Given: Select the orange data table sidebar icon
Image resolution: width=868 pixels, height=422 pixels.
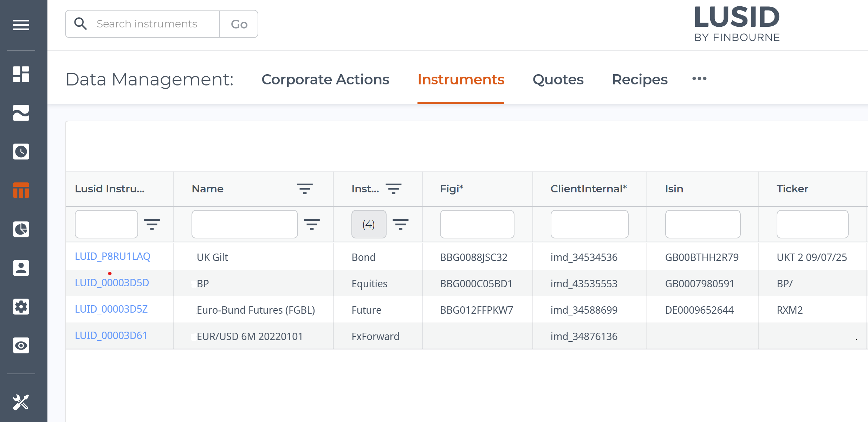Looking at the screenshot, I should tap(21, 190).
